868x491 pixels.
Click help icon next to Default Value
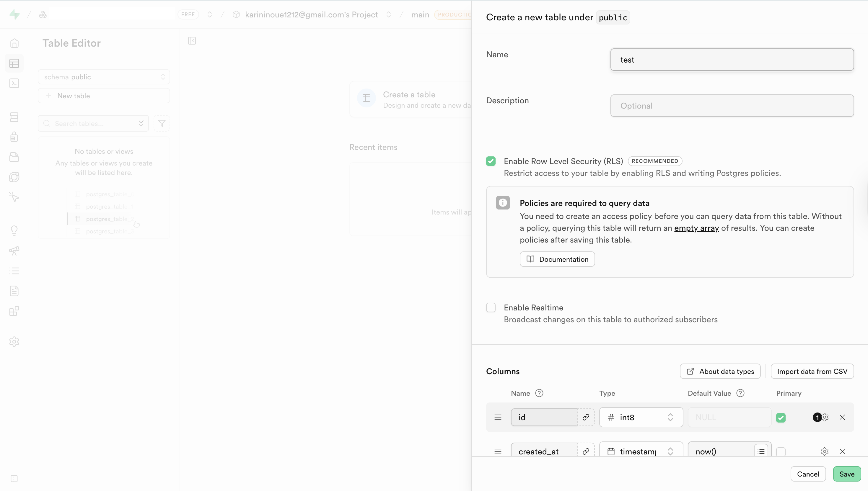pos(740,393)
